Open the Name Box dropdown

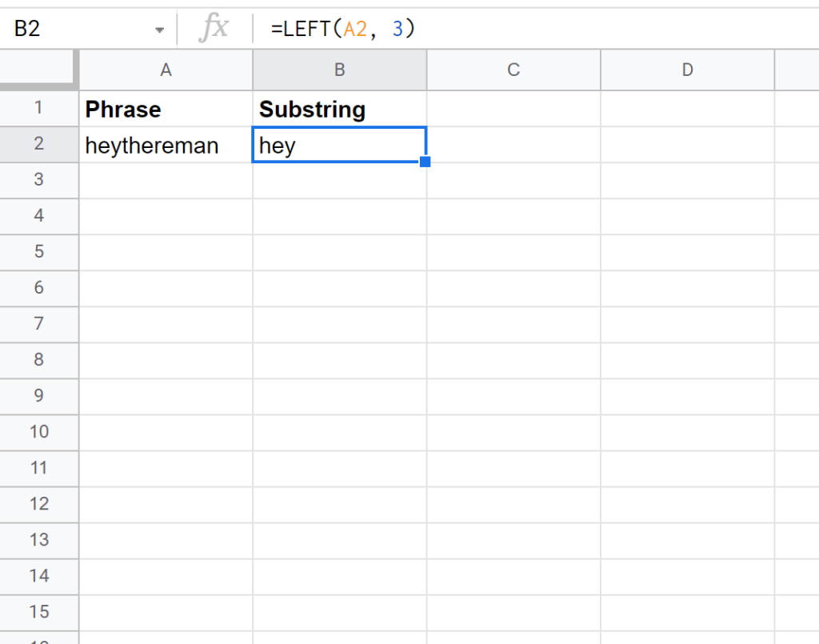point(158,28)
